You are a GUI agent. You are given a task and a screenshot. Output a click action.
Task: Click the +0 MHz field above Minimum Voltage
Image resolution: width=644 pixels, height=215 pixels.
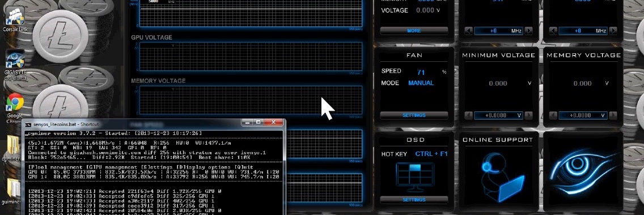[499, 31]
